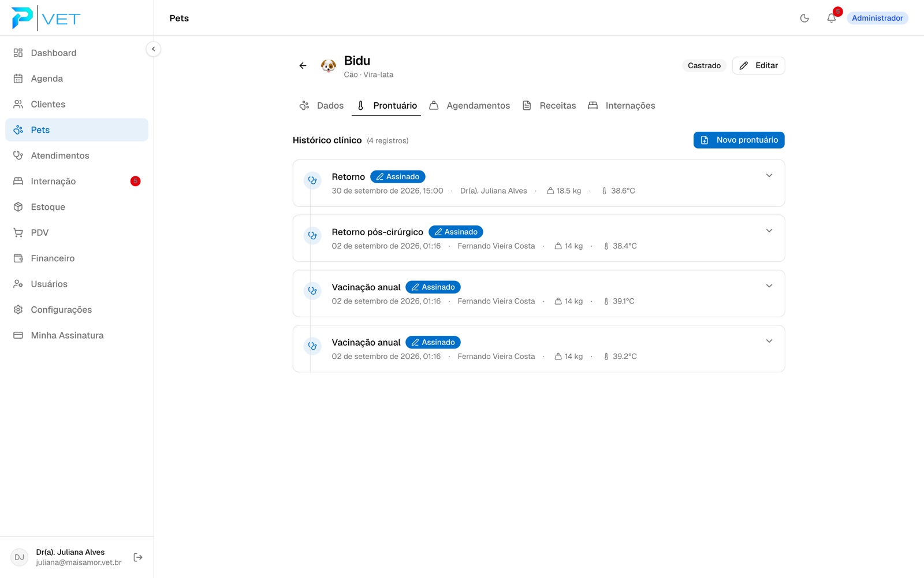Viewport: 924px width, 578px height.
Task: Expand the Vacinação anual record with 39.2°C
Action: [x=769, y=341]
